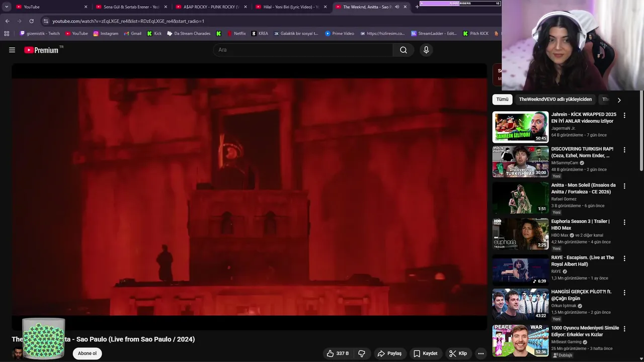Click the Ara search input field
Screen dimensions: 644x362
click(x=303, y=50)
